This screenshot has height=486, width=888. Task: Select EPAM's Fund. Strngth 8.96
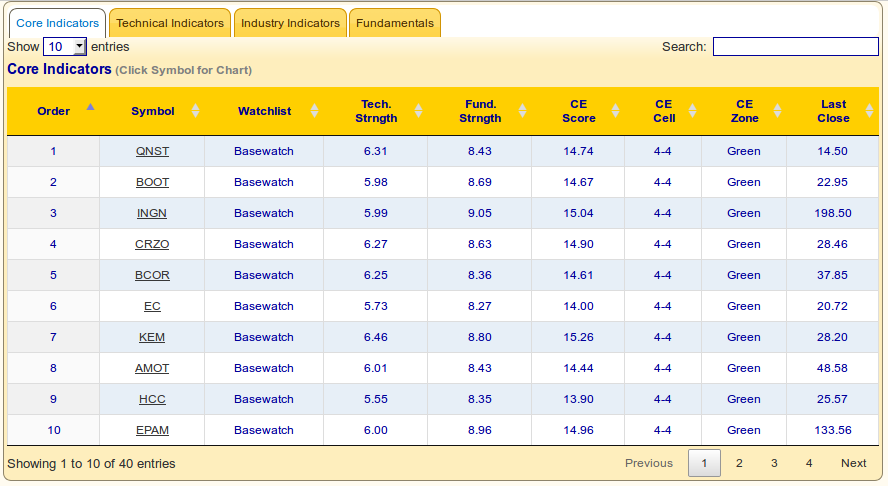click(x=480, y=430)
